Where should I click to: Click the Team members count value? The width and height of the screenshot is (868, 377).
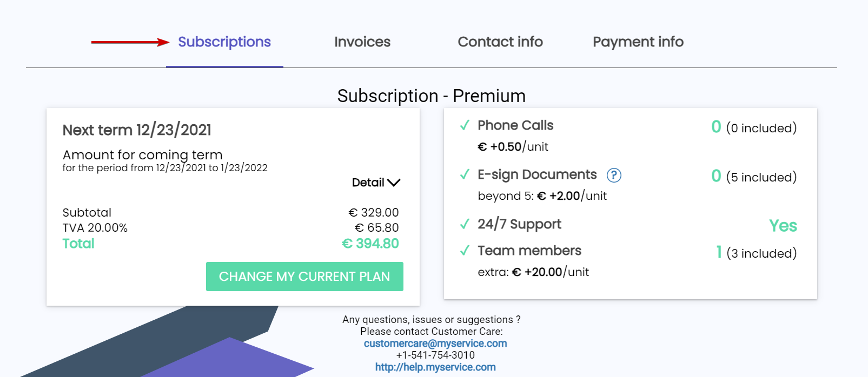719,252
